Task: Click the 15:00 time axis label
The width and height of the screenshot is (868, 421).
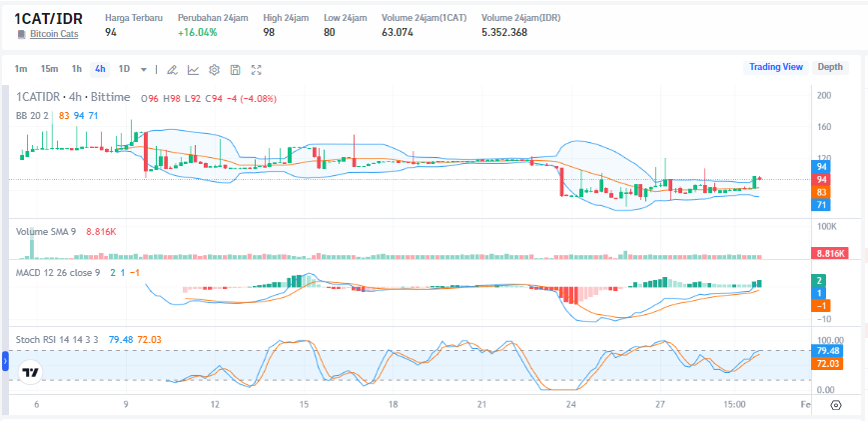Action: pos(734,405)
